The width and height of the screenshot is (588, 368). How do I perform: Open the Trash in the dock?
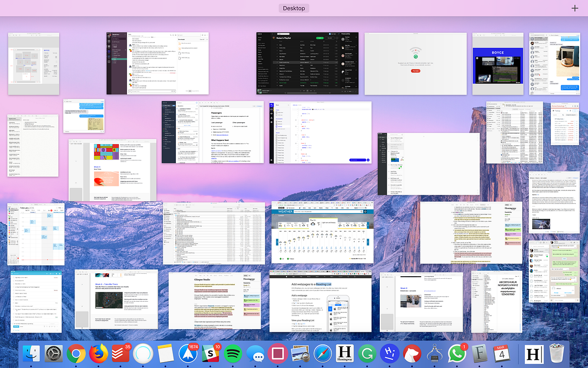[x=557, y=354]
